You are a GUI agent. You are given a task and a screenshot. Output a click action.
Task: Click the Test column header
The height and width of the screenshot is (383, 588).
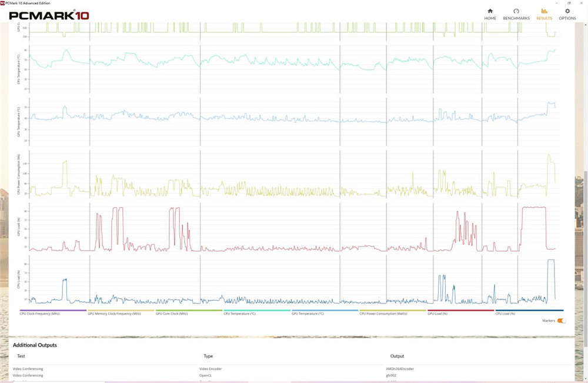21,356
